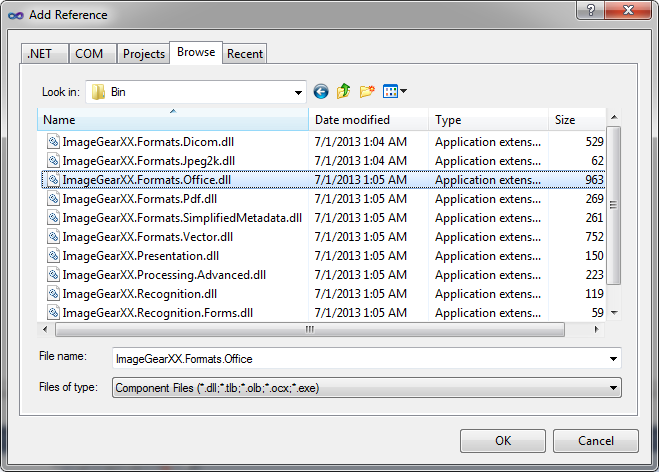662x472 pixels.
Task: Click file icon of ImageGearXX.Recognition.dll
Action: coord(53,293)
